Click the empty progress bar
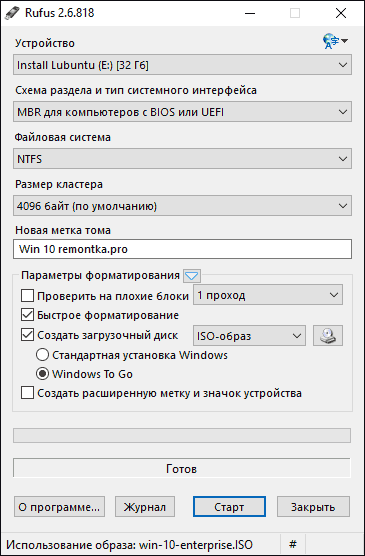Screen dimensions: 365x556 [x=182, y=435]
